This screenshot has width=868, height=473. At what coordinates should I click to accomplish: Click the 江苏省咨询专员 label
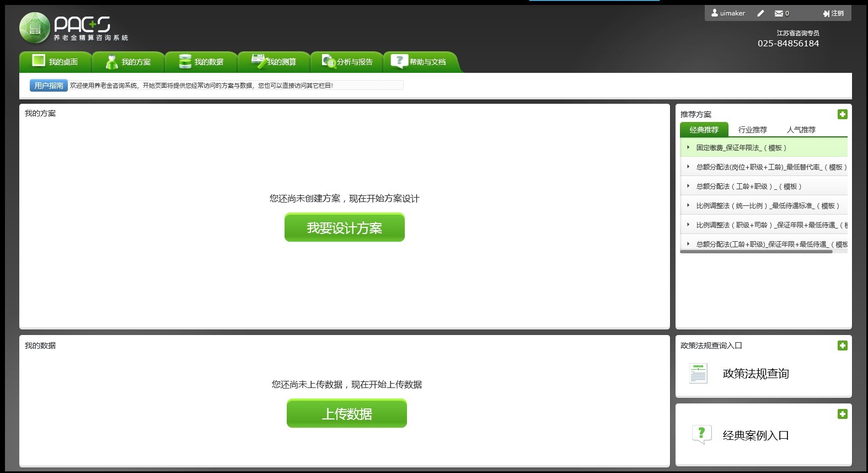tap(798, 33)
